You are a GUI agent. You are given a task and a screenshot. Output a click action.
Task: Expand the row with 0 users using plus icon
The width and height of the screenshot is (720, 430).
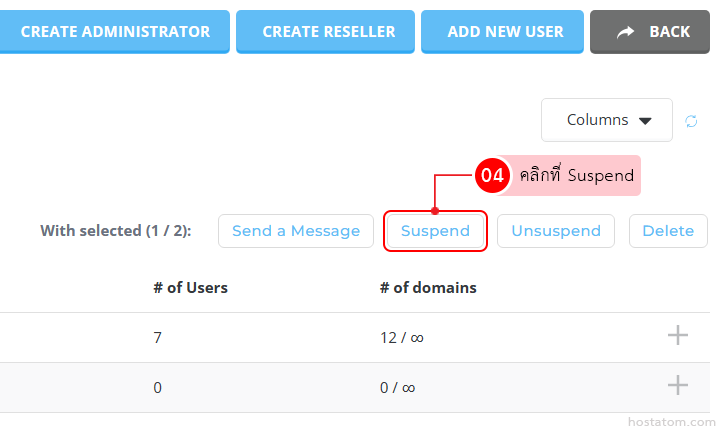pos(678,386)
